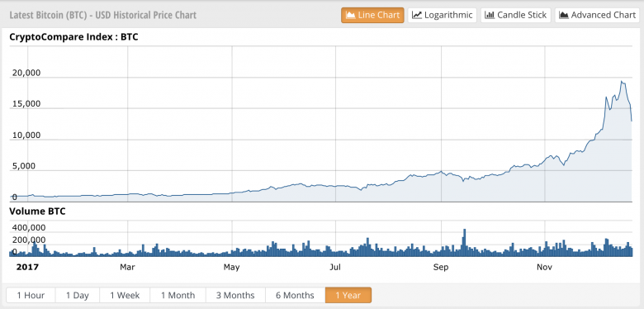644x309 pixels.
Task: Click the 'Volume BTC' label
Action: coord(37,212)
